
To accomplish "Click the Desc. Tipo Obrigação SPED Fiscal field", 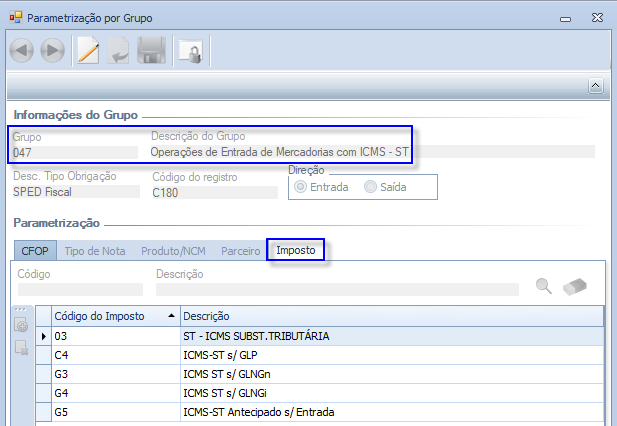I will [x=76, y=192].
